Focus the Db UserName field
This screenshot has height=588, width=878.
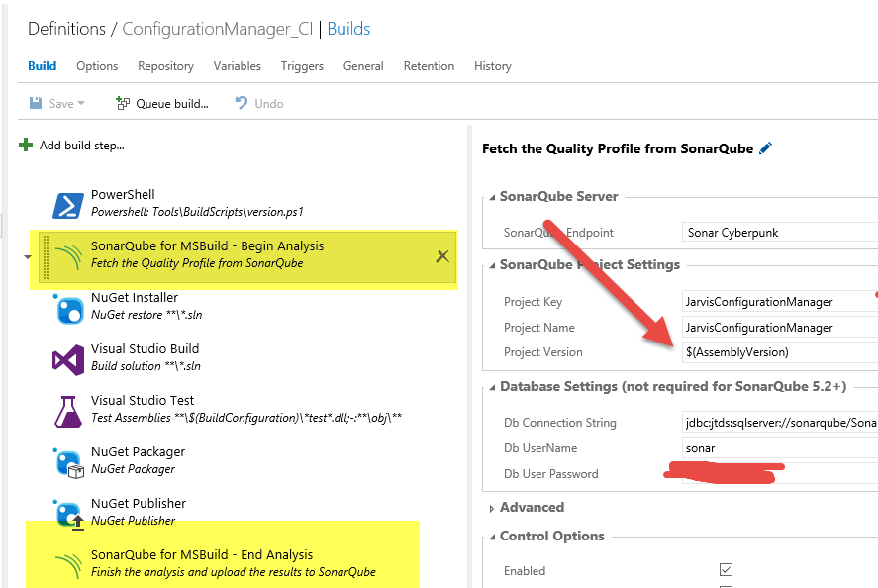pos(780,448)
